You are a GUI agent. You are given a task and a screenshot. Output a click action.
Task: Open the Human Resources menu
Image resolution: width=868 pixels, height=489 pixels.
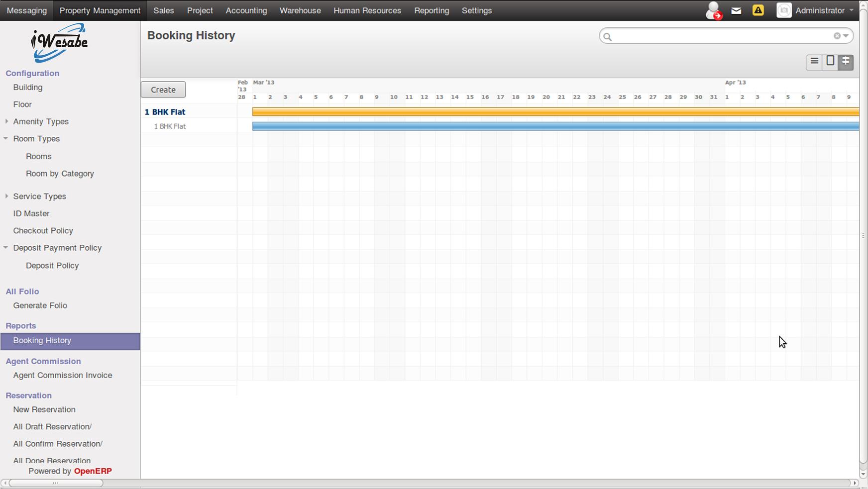367,10
